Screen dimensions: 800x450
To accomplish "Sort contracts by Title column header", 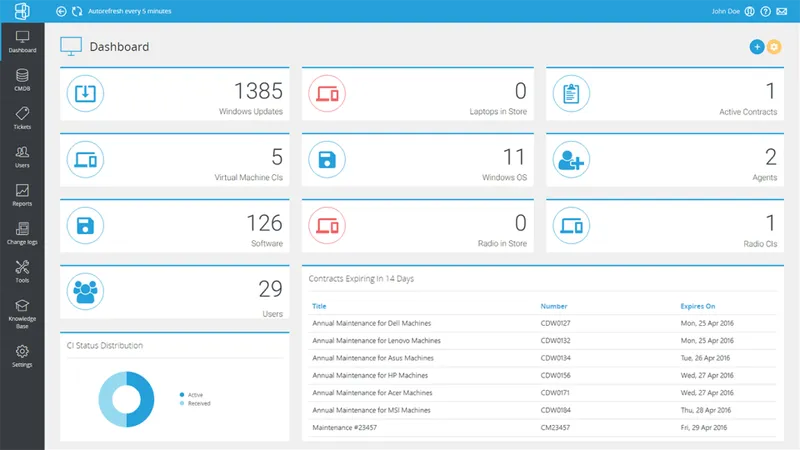I will (x=319, y=306).
